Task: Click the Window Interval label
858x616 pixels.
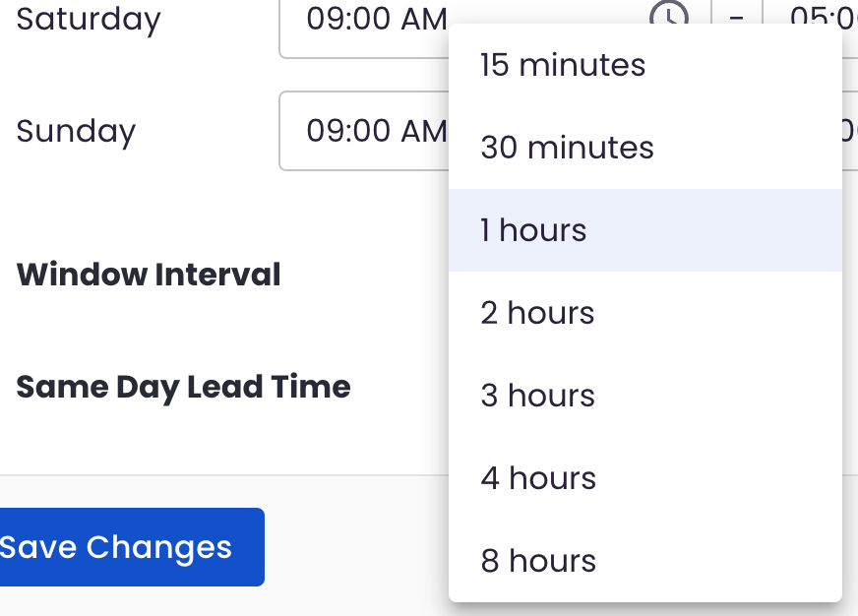Action: (149, 275)
